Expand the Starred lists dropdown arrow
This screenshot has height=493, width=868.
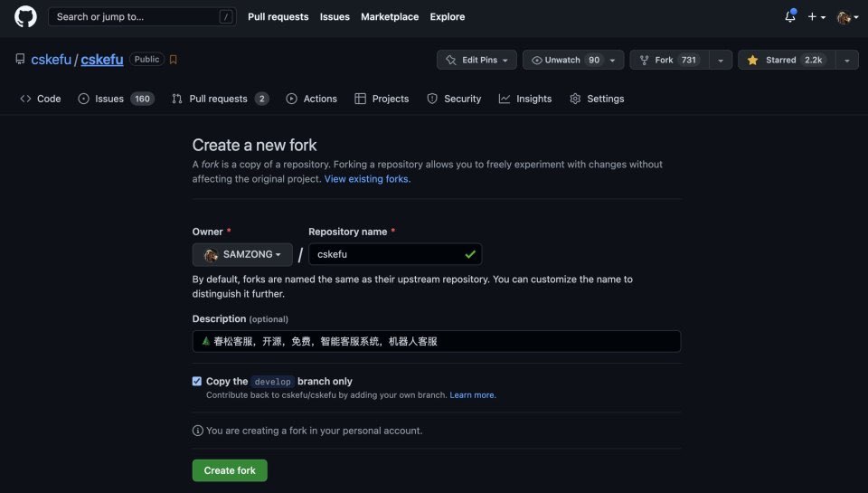pyautogui.click(x=846, y=60)
